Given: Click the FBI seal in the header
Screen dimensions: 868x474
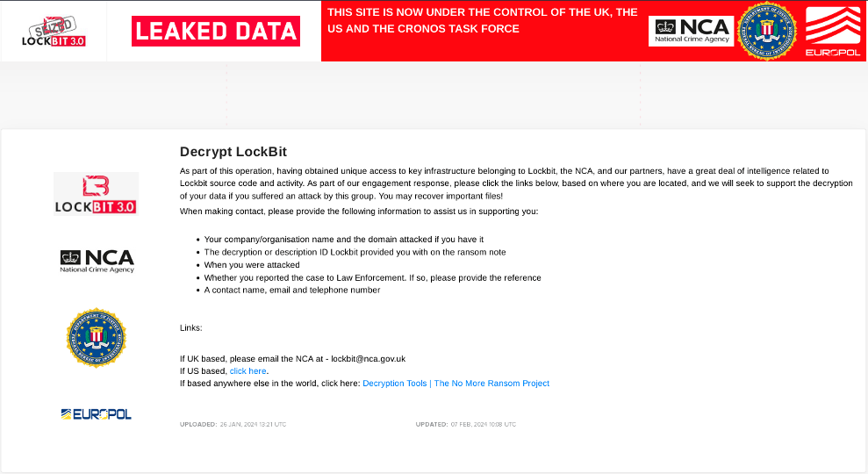Looking at the screenshot, I should pyautogui.click(x=766, y=32).
